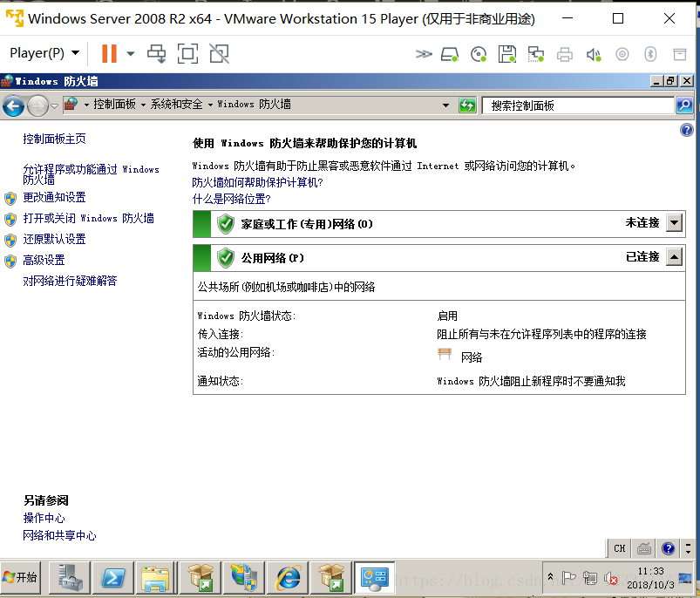Screen dimensions: 700x598
Task: Click the globe with shield taskbar icon
Action: click(244, 578)
